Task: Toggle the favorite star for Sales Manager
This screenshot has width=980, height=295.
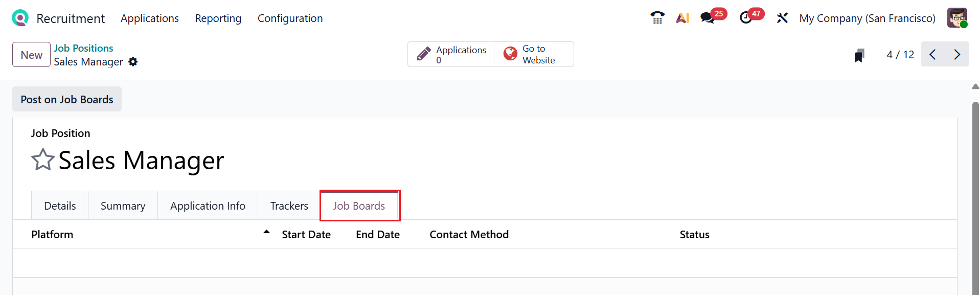Action: pos(43,160)
